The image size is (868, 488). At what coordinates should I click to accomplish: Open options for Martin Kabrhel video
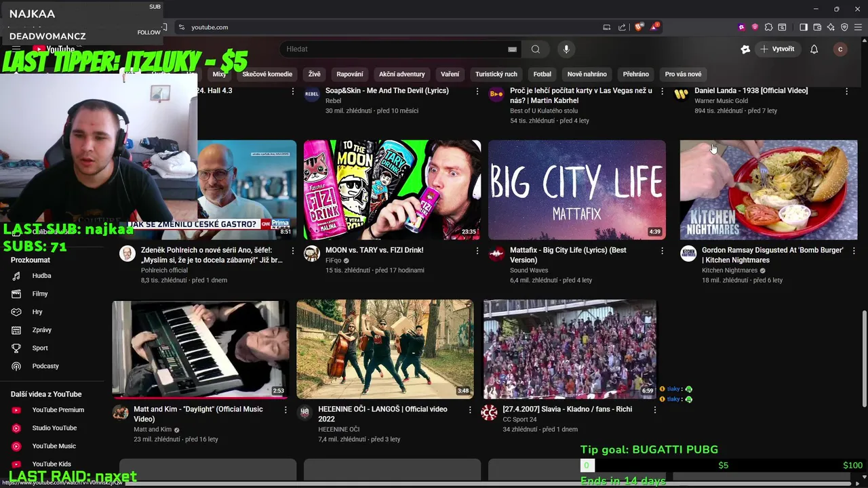click(662, 91)
